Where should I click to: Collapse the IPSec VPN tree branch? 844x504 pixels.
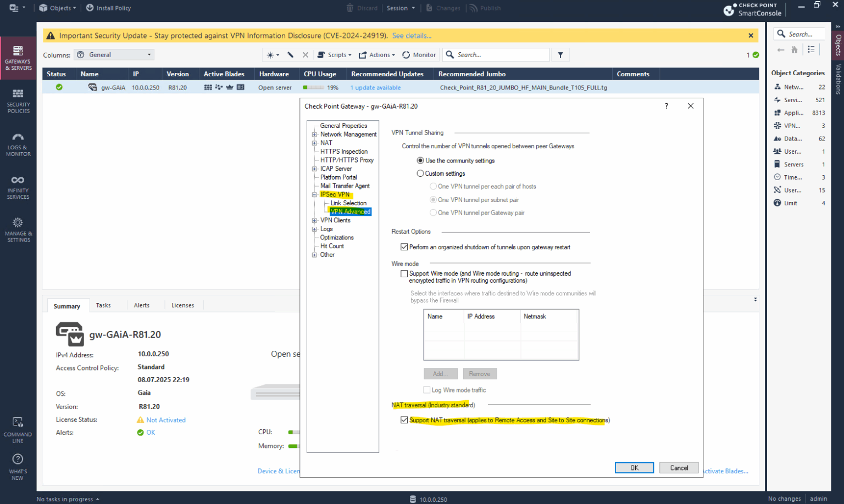314,194
